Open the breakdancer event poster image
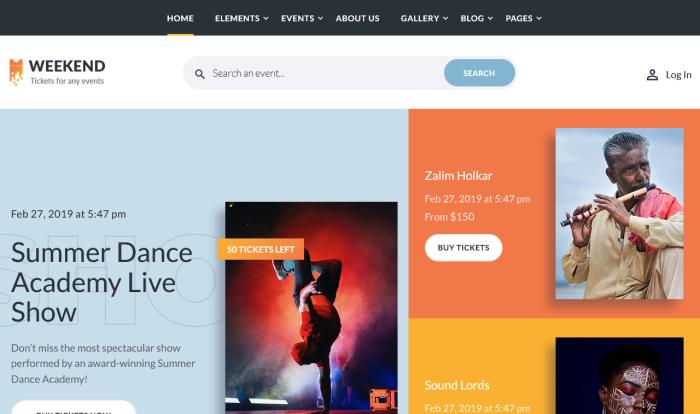This screenshot has height=414, width=700. pyautogui.click(x=311, y=308)
